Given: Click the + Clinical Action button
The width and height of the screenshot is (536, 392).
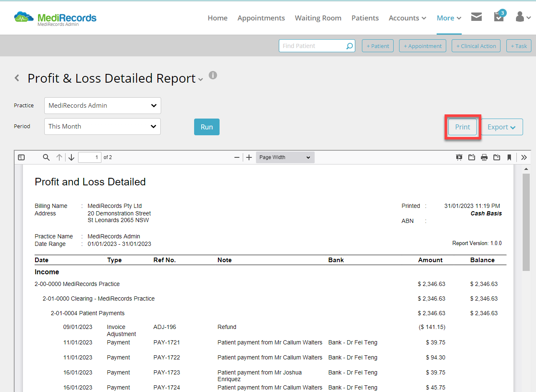Looking at the screenshot, I should [x=476, y=46].
